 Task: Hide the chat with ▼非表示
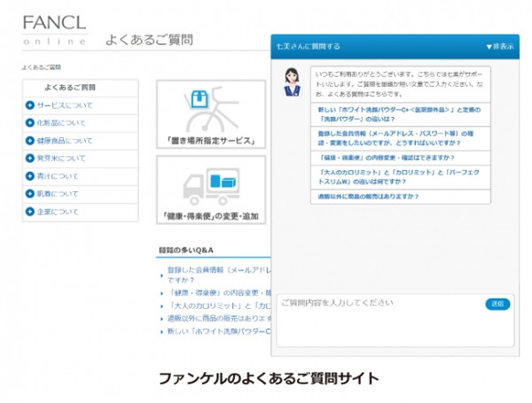tap(500, 46)
